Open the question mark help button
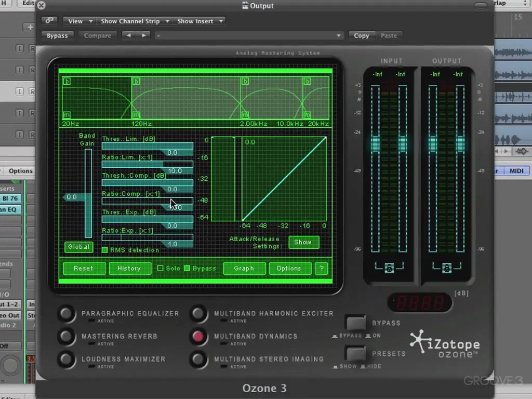 [x=321, y=269]
